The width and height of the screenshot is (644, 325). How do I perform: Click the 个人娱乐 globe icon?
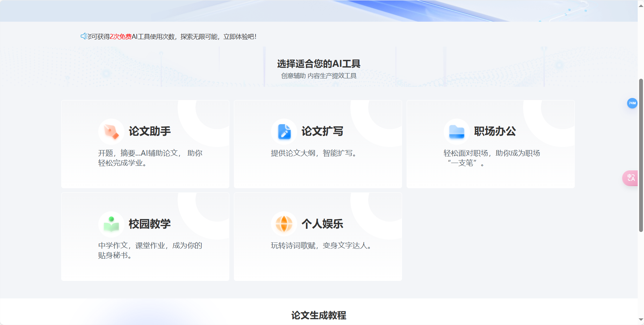284,224
